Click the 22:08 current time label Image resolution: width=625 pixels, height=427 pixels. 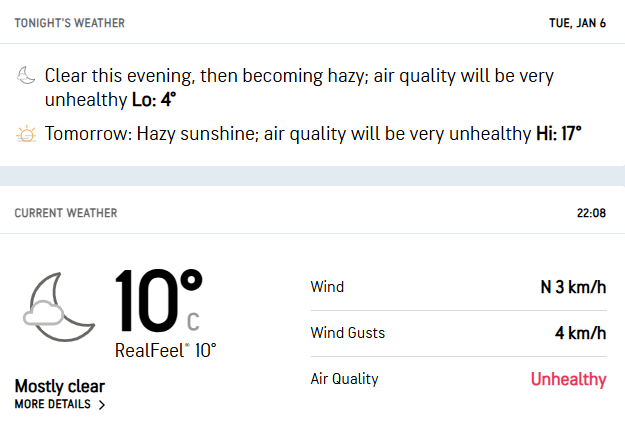click(592, 213)
